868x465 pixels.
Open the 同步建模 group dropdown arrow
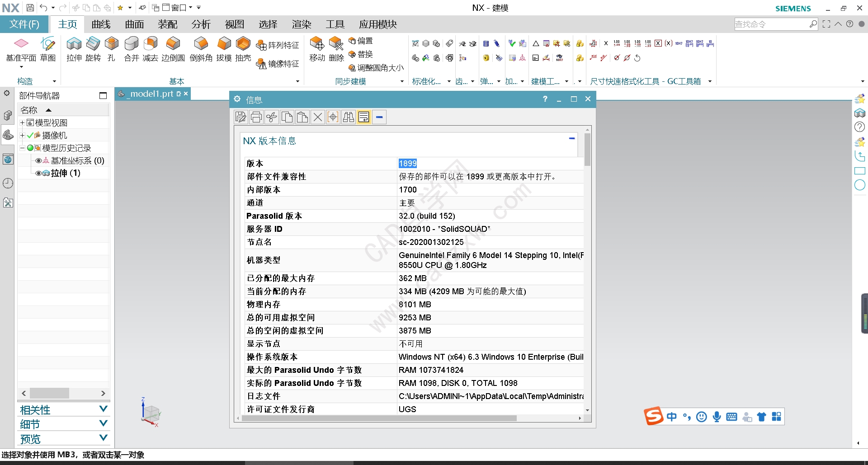click(x=402, y=82)
